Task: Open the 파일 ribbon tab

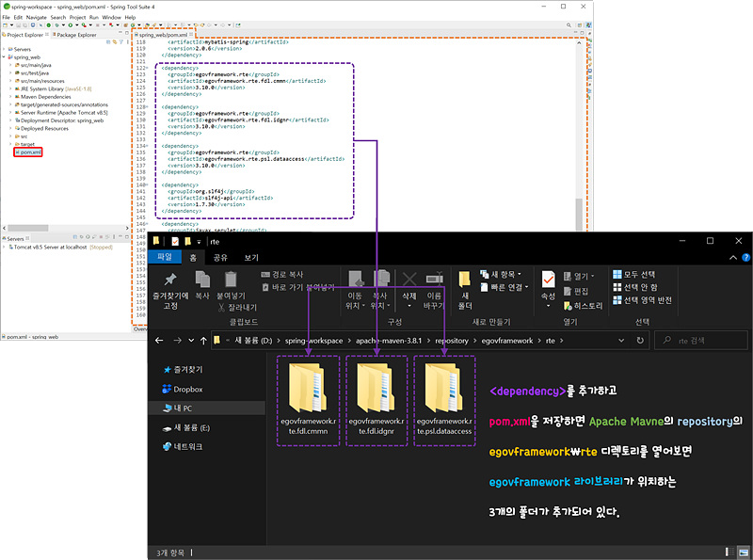Action: pos(164,257)
